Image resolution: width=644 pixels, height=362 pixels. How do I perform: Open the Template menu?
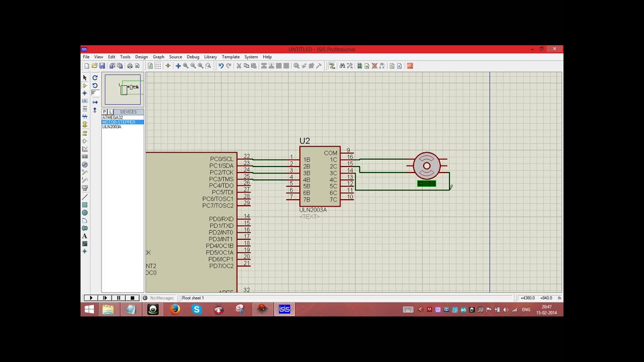tap(230, 57)
